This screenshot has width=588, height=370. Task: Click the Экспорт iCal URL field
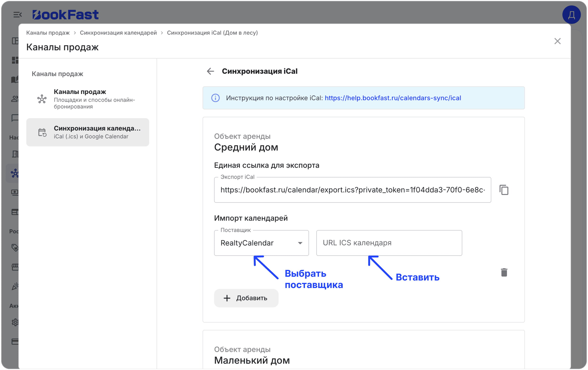click(x=352, y=190)
